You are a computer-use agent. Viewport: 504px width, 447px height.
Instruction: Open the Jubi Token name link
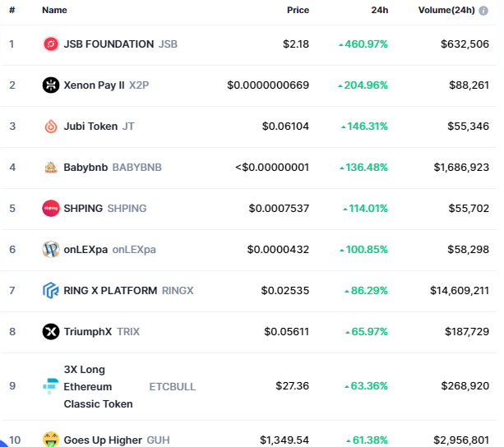(x=90, y=127)
